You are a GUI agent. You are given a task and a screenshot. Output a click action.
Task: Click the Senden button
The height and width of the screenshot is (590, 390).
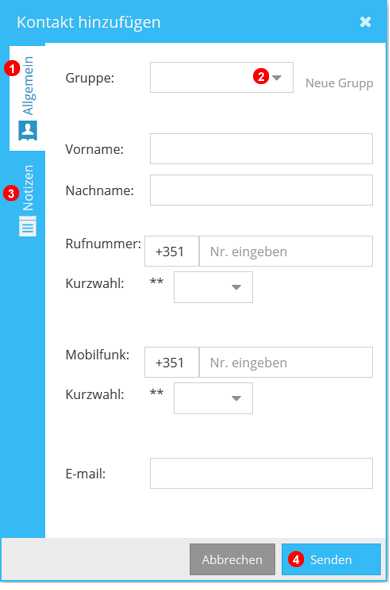[x=331, y=559]
